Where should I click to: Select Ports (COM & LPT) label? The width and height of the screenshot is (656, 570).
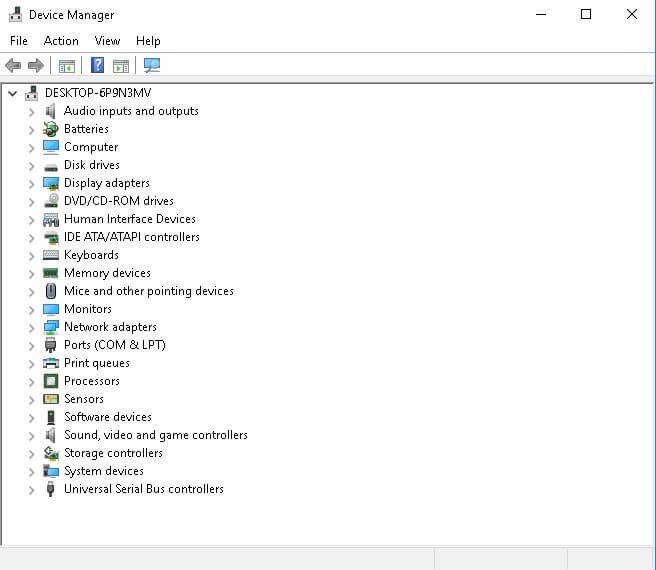point(115,345)
